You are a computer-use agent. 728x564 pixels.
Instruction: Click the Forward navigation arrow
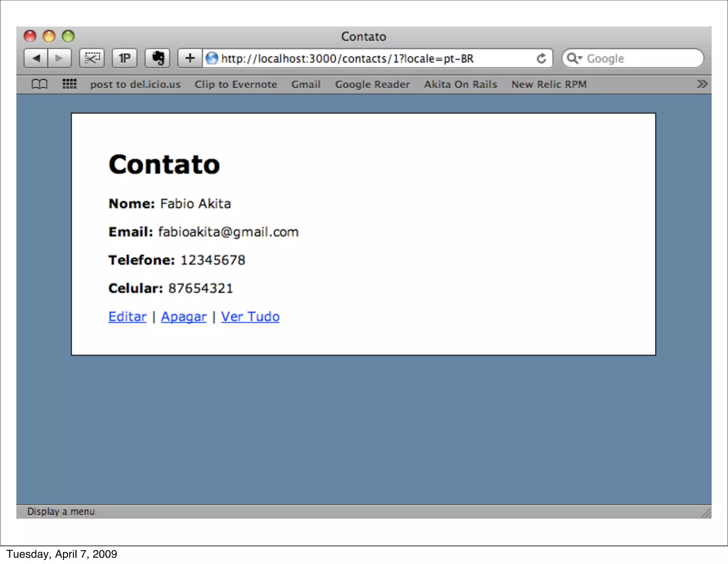click(x=59, y=58)
